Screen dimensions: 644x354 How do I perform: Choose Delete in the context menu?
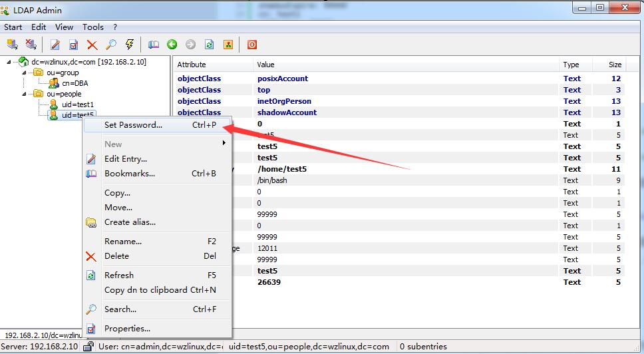click(x=158, y=256)
